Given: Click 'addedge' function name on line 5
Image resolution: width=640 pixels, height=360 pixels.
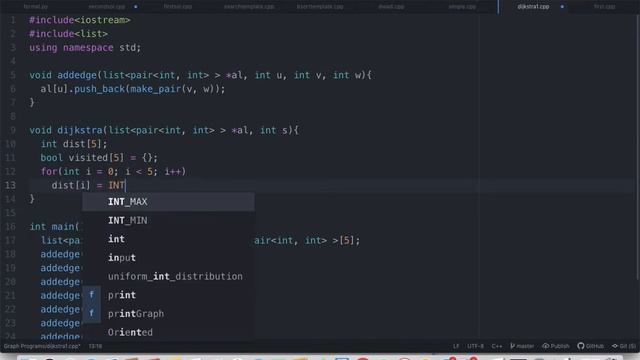Looking at the screenshot, I should pos(77,75).
